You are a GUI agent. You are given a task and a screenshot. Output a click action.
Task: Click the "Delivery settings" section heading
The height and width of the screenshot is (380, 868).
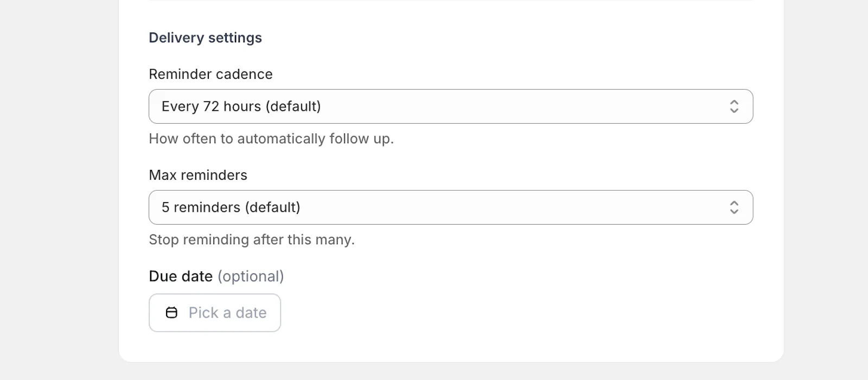205,37
